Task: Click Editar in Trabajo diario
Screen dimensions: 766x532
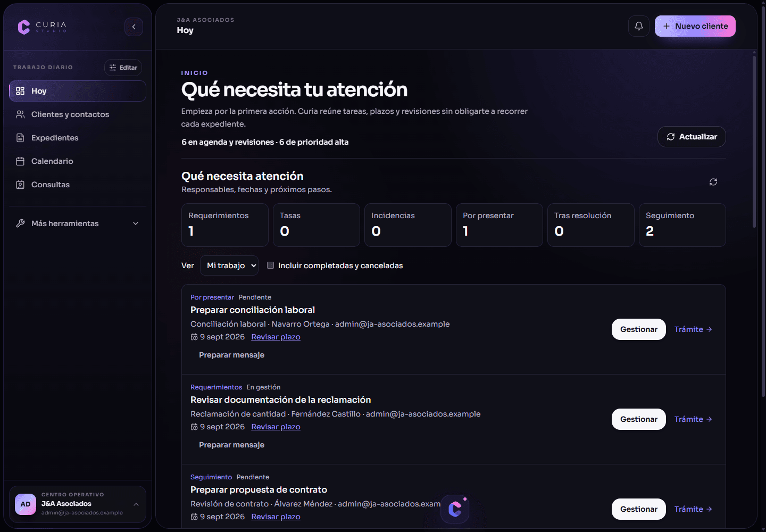Action: point(123,68)
